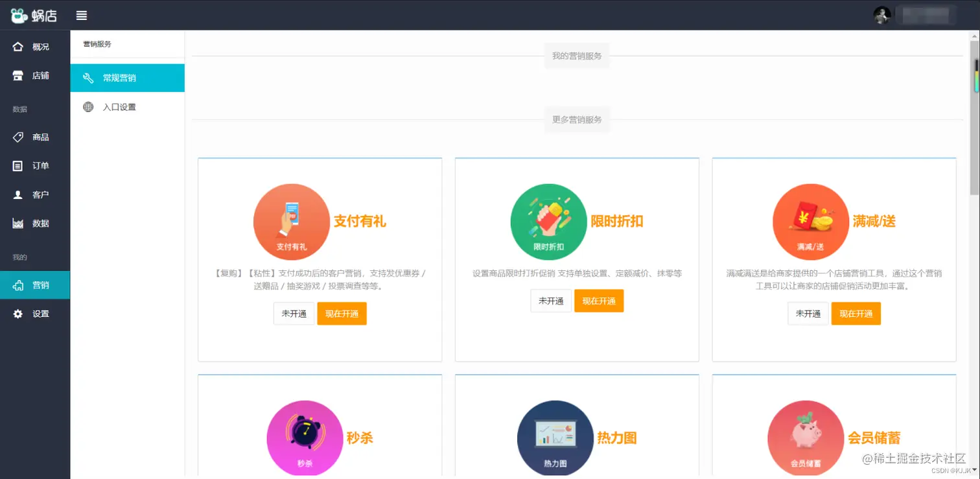This screenshot has height=479, width=980.
Task: Click the 支付有礼 circular payment icon
Action: [x=291, y=222]
